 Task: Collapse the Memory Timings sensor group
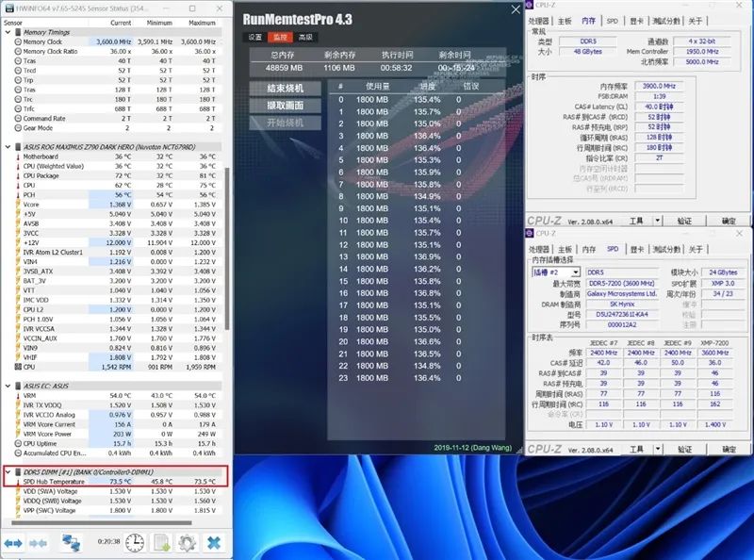8,32
